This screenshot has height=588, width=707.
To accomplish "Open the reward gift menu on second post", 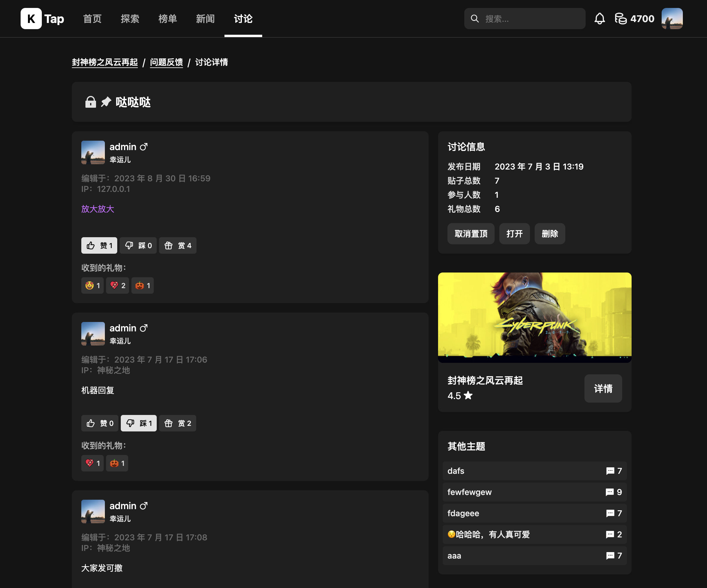I will [177, 423].
